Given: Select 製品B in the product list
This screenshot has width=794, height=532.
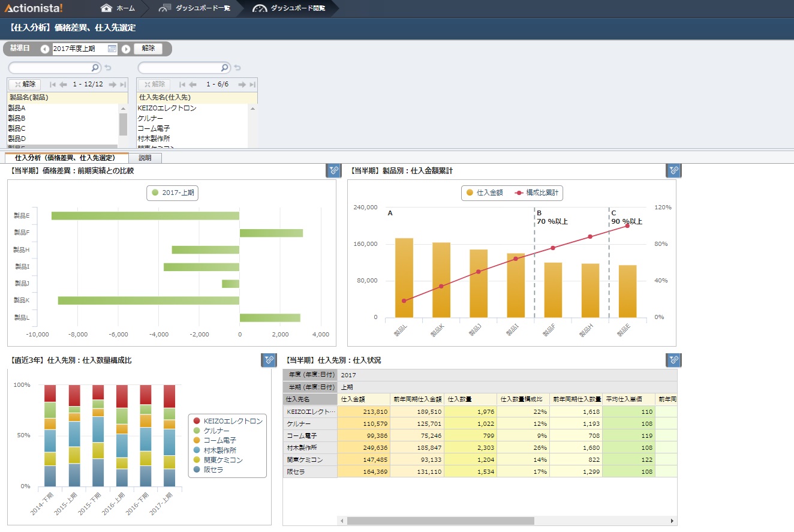Looking at the screenshot, I should point(62,118).
